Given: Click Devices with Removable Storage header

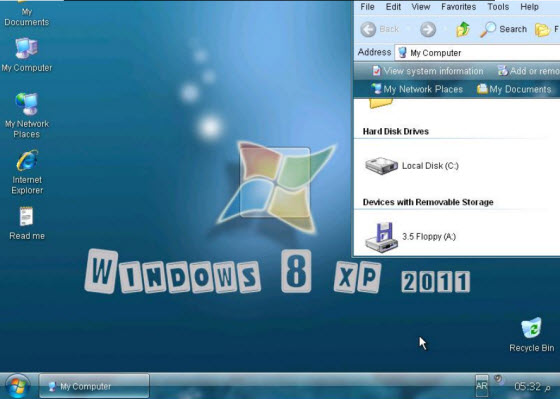Looking at the screenshot, I should 428,202.
